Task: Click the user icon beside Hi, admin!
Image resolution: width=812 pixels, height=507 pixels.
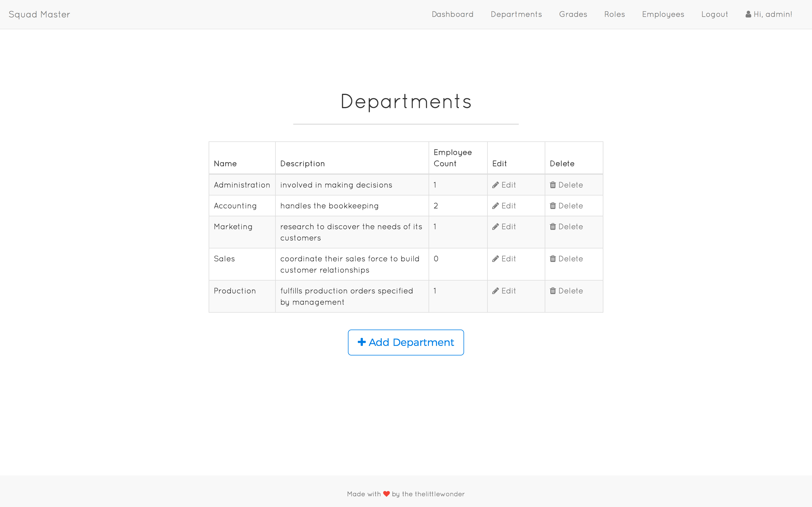Action: [x=748, y=14]
